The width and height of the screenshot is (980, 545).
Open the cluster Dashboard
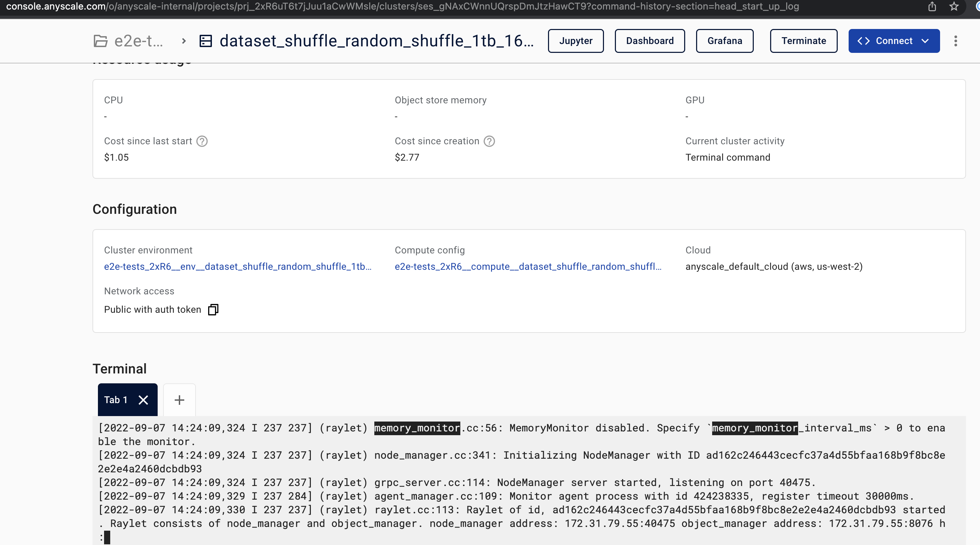click(x=650, y=41)
